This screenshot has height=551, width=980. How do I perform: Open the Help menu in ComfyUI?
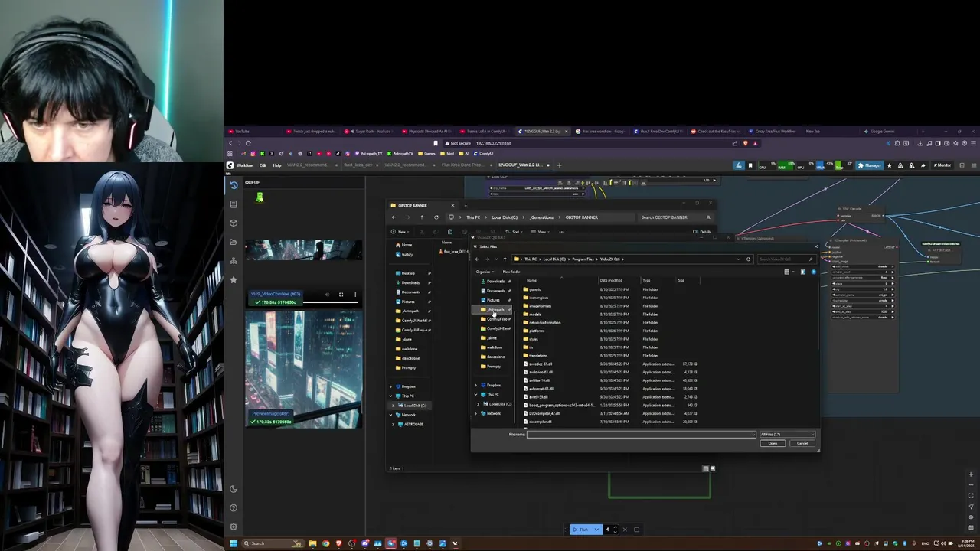point(276,165)
